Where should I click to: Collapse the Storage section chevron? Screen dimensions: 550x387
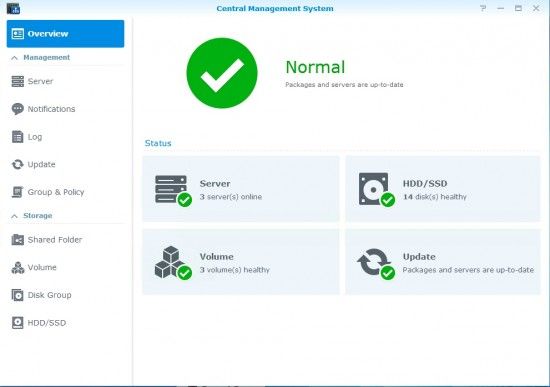(x=14, y=216)
